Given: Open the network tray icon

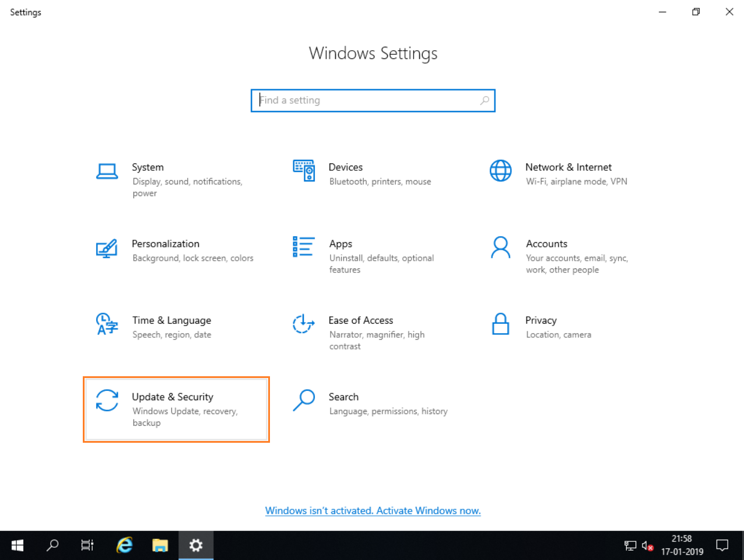Looking at the screenshot, I should (x=630, y=546).
